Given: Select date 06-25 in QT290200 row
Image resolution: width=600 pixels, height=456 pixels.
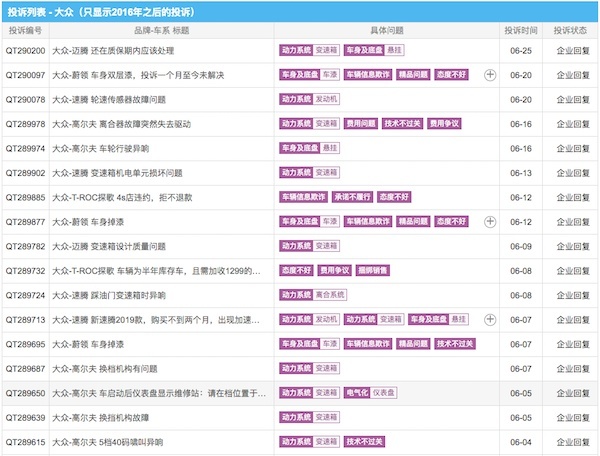Looking at the screenshot, I should [521, 50].
